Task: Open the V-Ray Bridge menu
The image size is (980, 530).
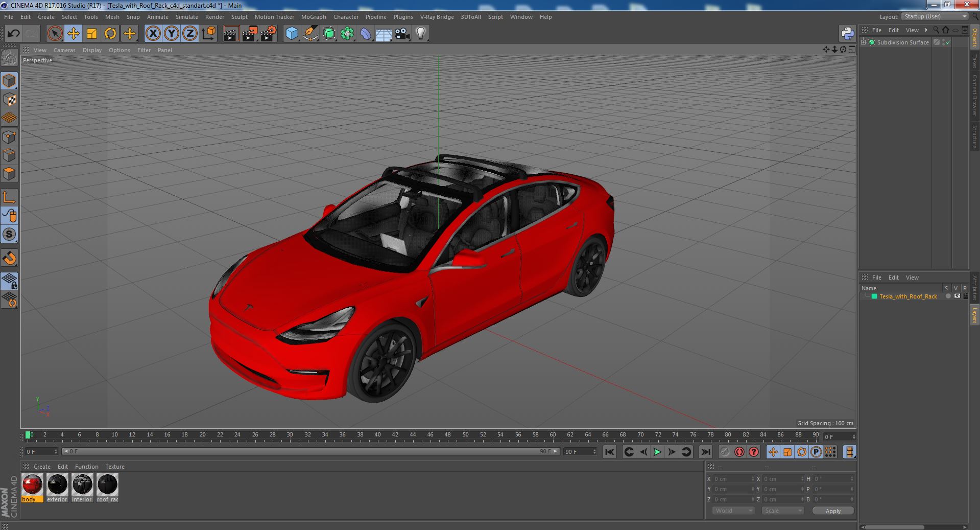Action: pos(437,17)
